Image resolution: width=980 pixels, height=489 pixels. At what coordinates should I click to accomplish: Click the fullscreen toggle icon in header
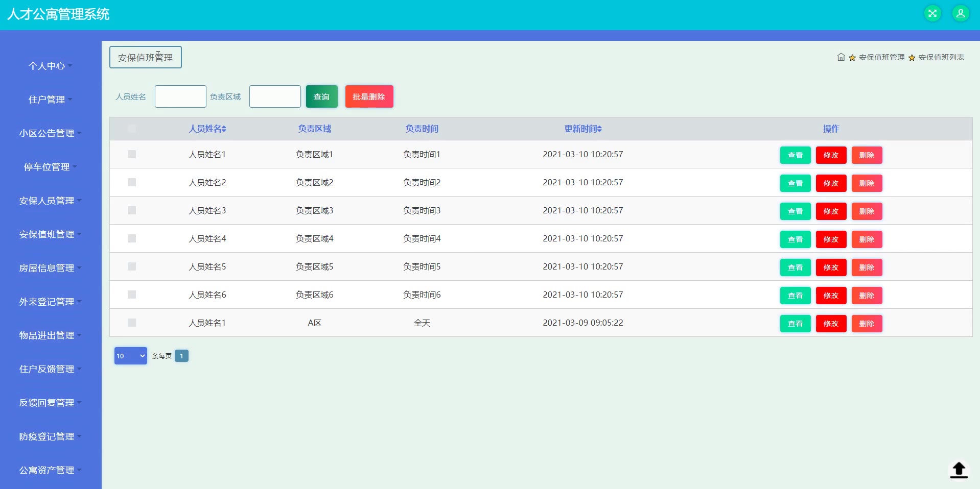932,14
